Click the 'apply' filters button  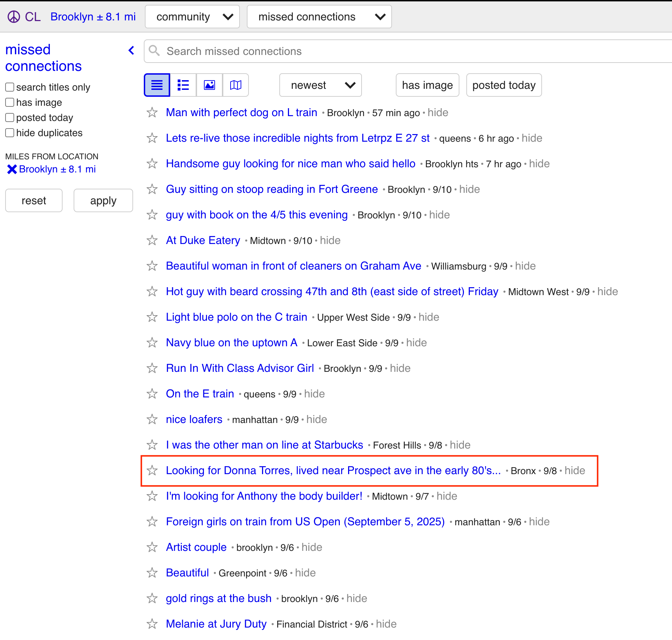coord(103,200)
